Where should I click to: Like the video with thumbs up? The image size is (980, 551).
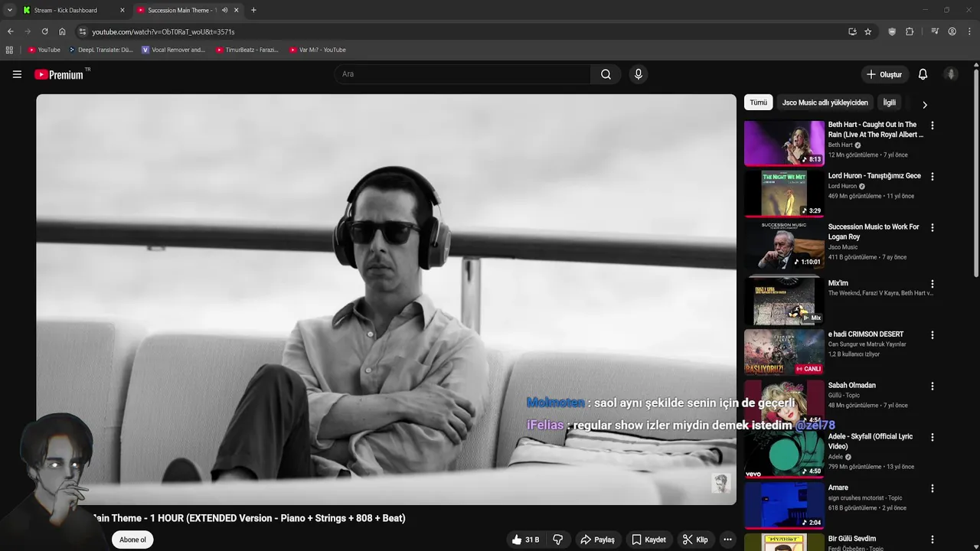(x=525, y=540)
